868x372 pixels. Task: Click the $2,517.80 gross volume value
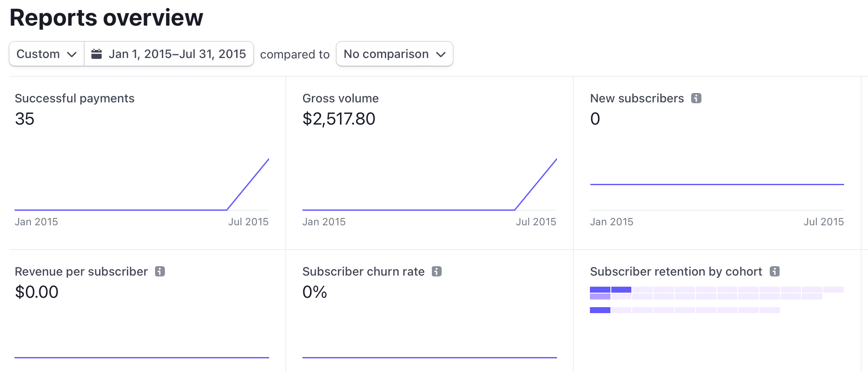[x=339, y=119]
